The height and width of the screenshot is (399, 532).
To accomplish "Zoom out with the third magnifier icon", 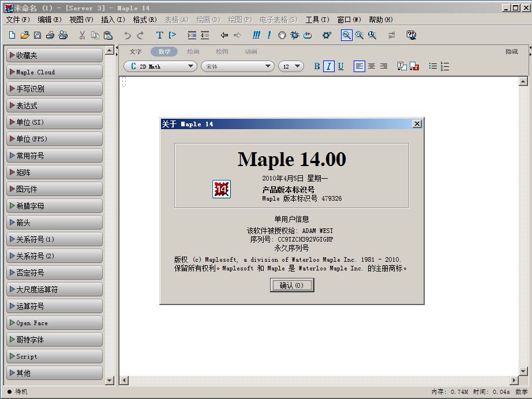I will [372, 35].
